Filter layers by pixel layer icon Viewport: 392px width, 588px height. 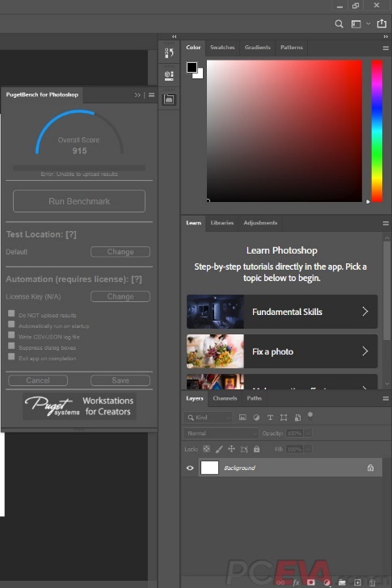tap(242, 418)
